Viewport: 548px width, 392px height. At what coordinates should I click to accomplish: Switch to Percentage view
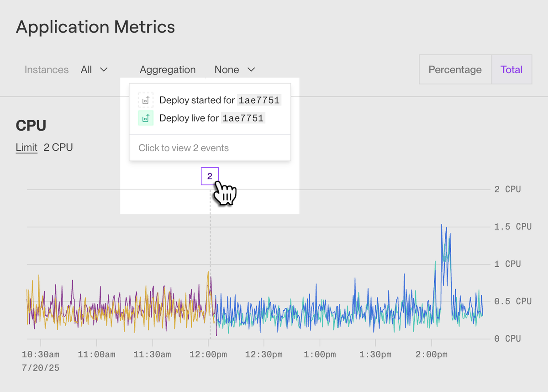455,69
